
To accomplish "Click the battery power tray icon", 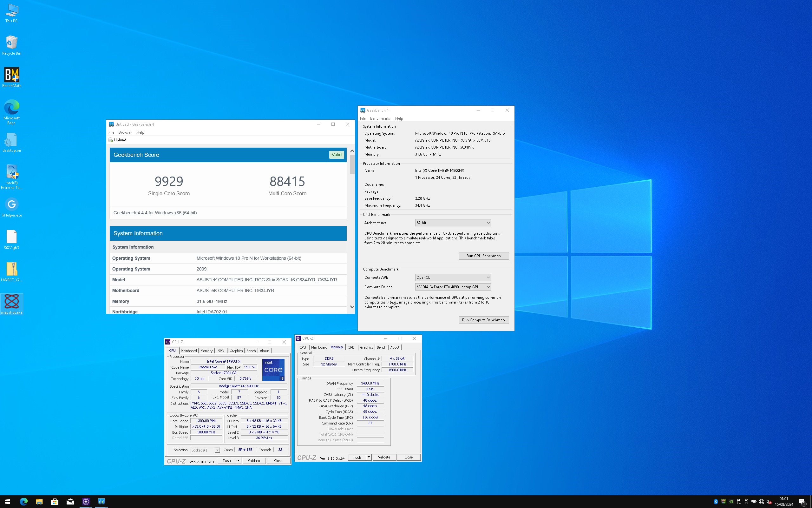I will (754, 502).
